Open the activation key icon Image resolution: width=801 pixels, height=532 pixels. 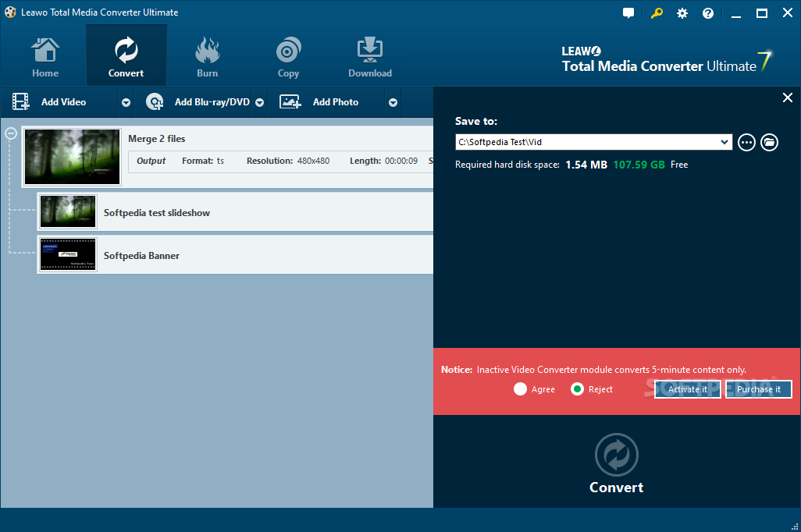(x=657, y=13)
